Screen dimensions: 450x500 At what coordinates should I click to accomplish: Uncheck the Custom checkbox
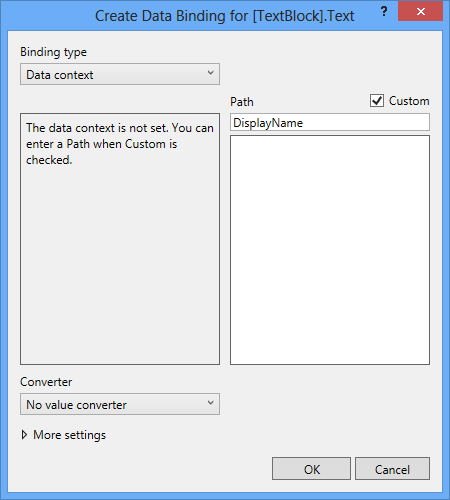coord(377,101)
